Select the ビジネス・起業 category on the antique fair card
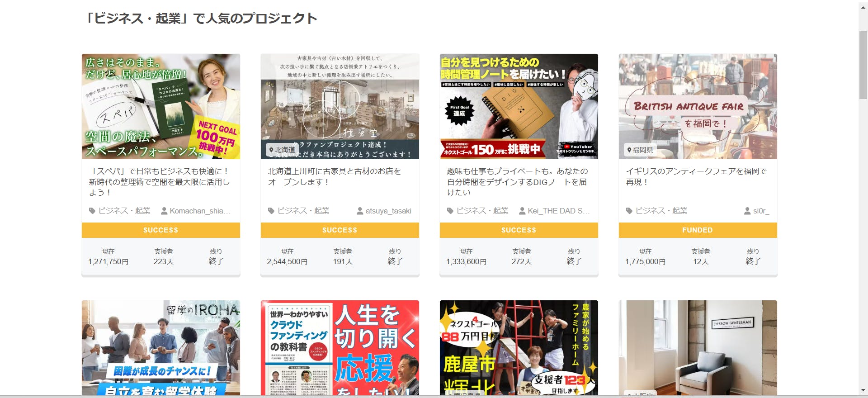Screen dimensions: 868x398 pos(661,211)
